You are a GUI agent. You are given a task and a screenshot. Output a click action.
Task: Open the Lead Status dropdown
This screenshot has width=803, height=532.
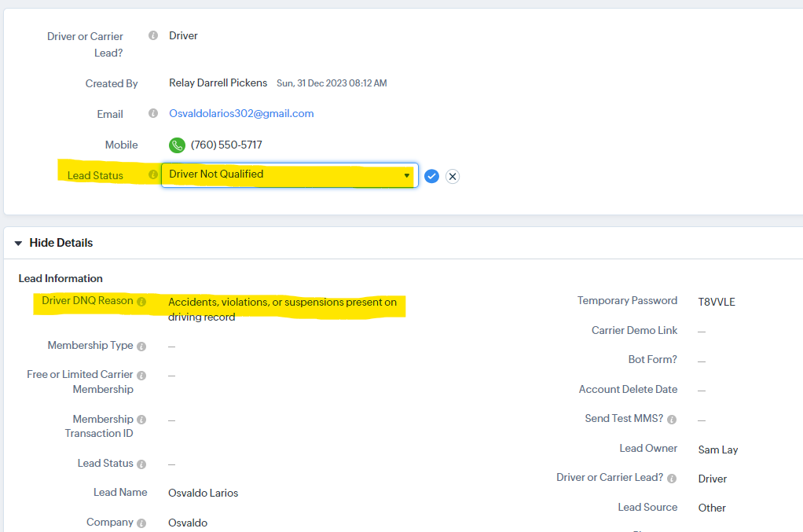289,175
